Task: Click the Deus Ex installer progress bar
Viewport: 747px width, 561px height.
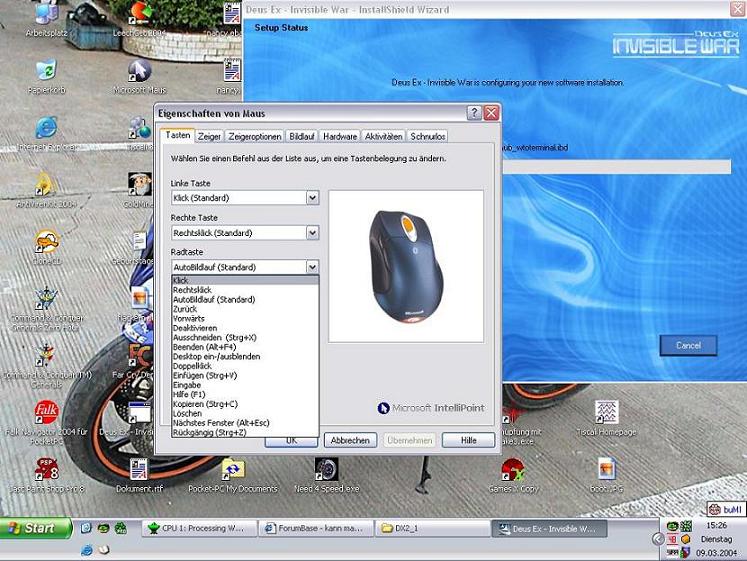Action: (x=616, y=166)
